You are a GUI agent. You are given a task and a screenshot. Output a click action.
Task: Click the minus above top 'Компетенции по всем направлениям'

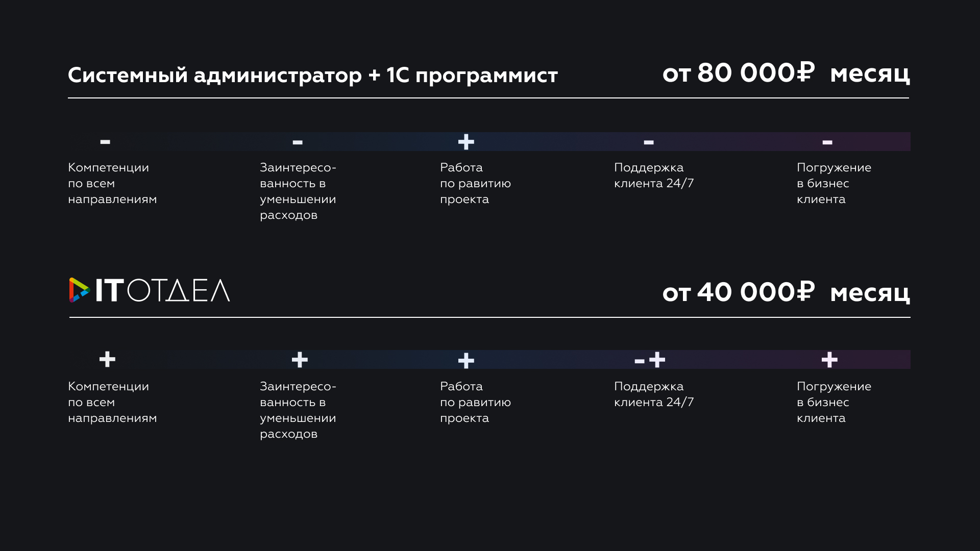[x=105, y=142]
